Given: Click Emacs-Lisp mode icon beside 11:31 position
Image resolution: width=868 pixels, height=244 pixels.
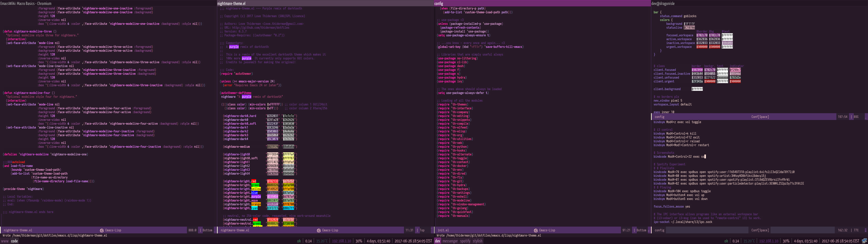Looking at the screenshot, I should click(318, 230).
